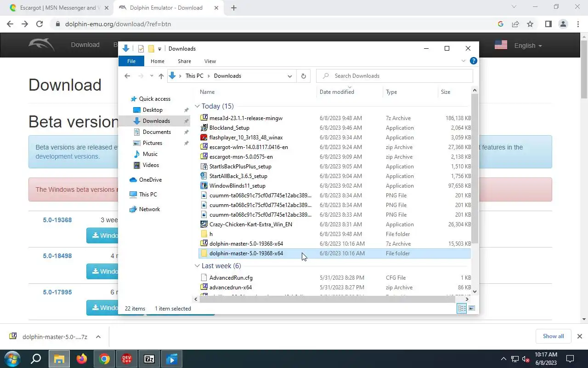
Task: Bookmark this page with the star icon
Action: (530, 24)
